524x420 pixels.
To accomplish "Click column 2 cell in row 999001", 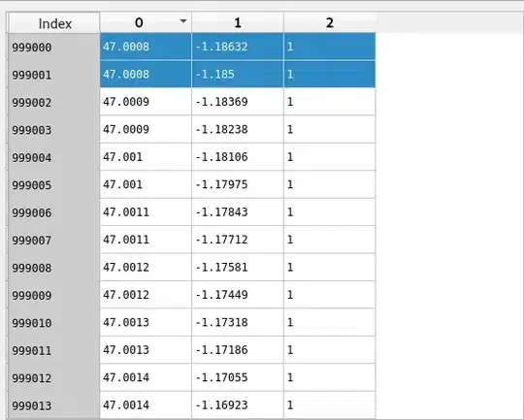I will (330, 74).
